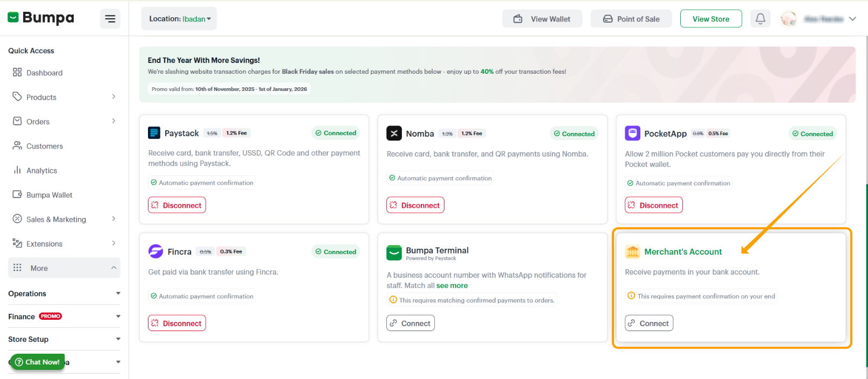The image size is (868, 379).
Task: Click the card icon in Point of Sale
Action: coord(608,19)
